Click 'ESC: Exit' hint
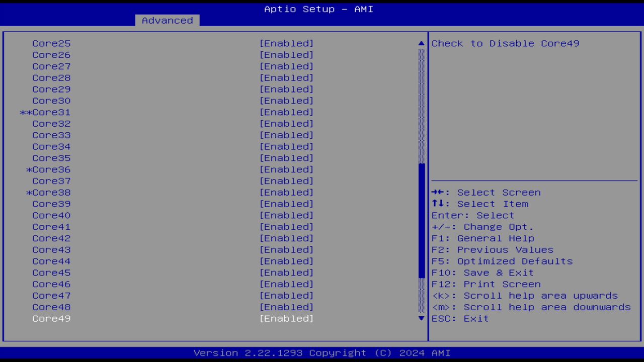 tap(460, 318)
